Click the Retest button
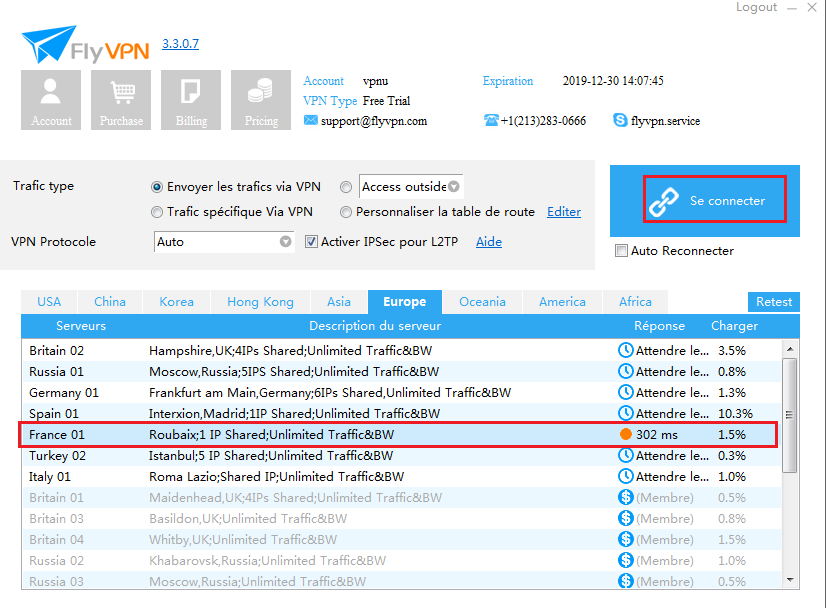 (774, 302)
